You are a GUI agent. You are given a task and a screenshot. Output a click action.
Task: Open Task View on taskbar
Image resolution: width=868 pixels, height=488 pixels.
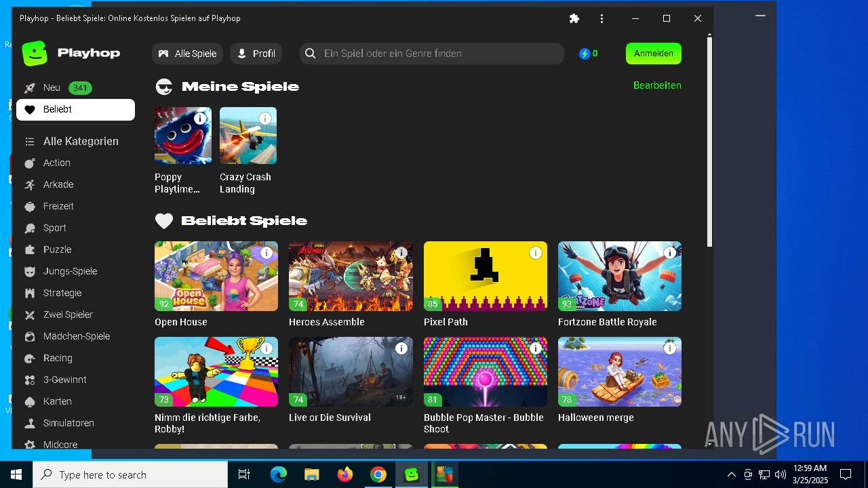244,474
